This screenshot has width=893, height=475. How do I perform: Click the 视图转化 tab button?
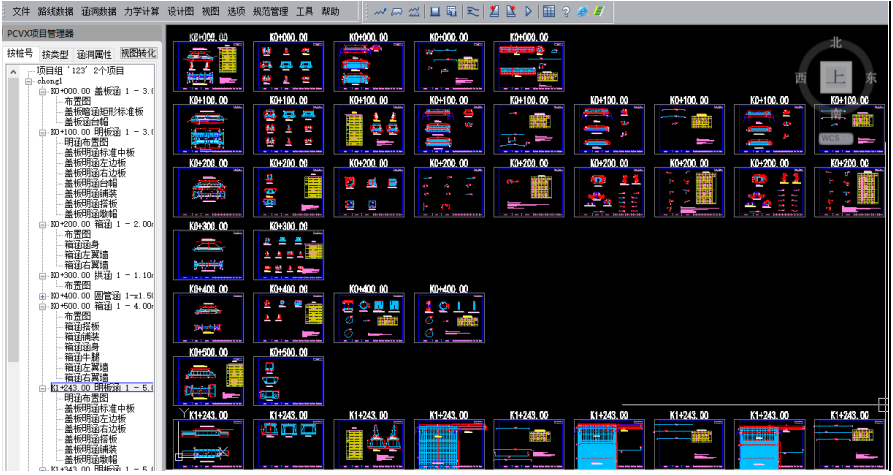[138, 53]
